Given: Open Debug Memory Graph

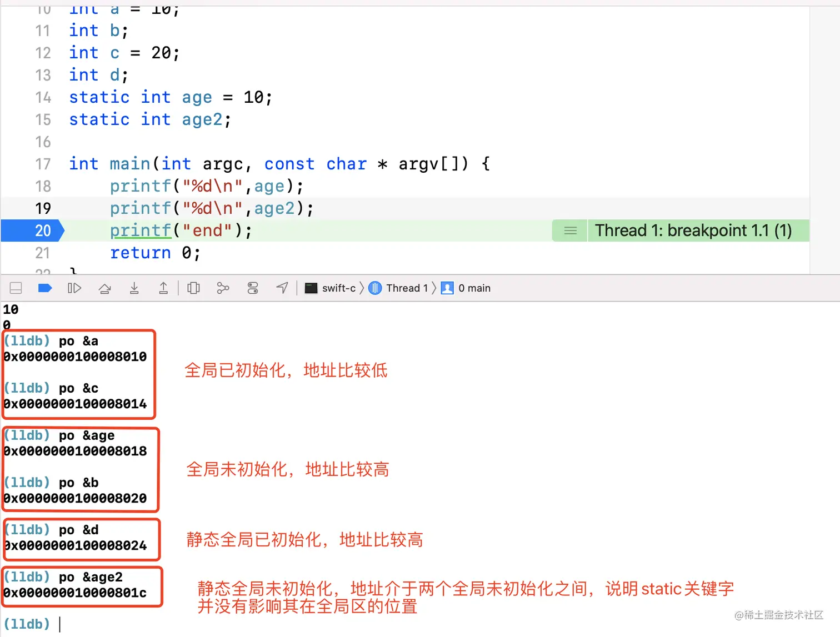Looking at the screenshot, I should pos(223,288).
